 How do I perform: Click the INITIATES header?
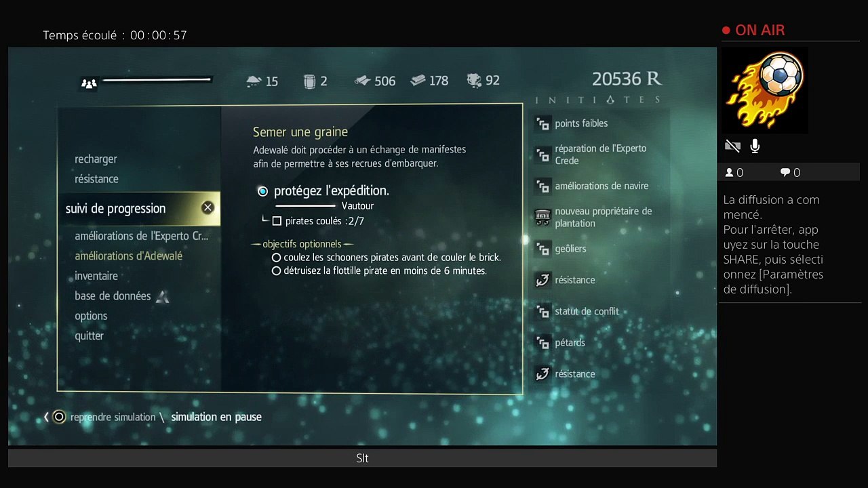597,100
